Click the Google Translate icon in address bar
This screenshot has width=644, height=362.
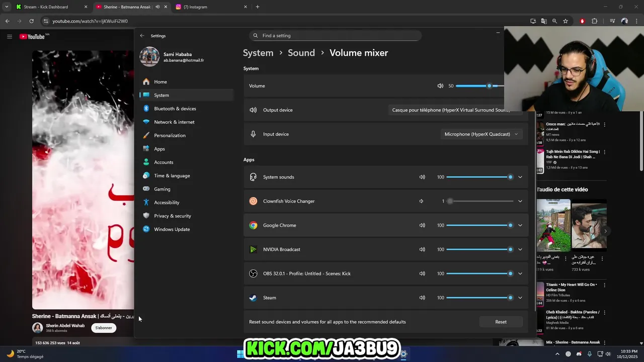pyautogui.click(x=544, y=21)
